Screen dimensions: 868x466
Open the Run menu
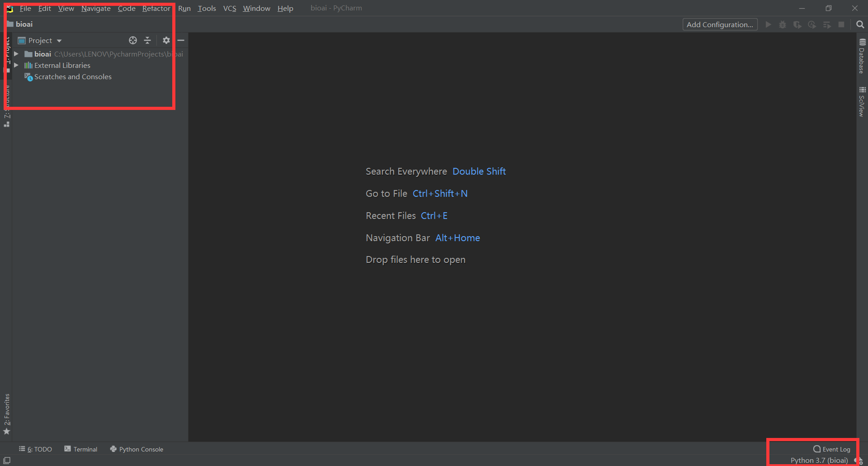coord(184,8)
